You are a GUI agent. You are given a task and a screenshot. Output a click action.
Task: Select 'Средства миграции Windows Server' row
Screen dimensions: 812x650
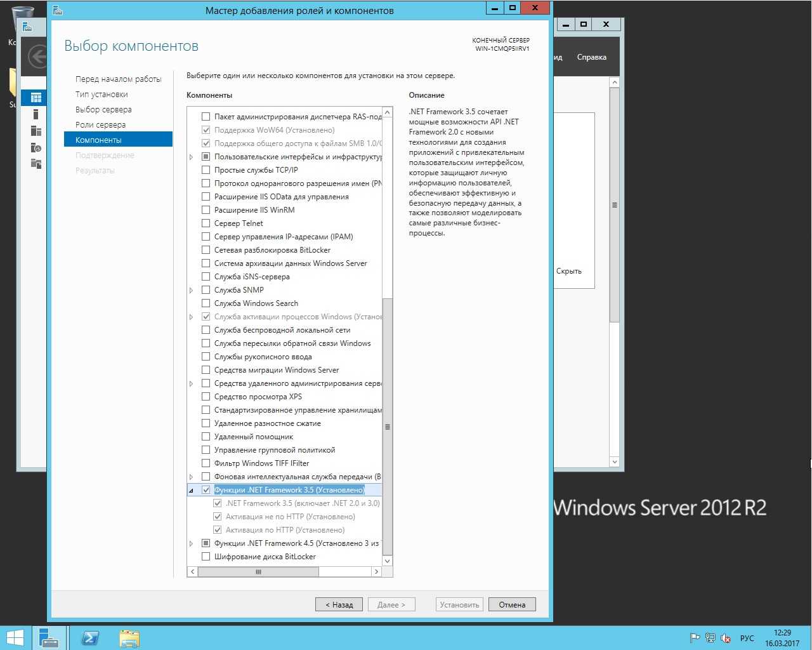click(x=277, y=370)
